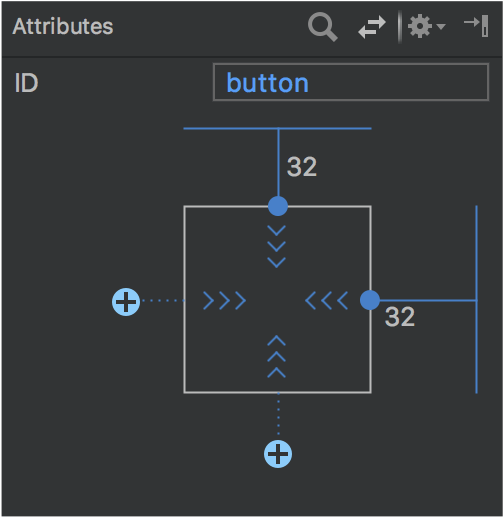Click the Attributes panel title

tap(63, 26)
